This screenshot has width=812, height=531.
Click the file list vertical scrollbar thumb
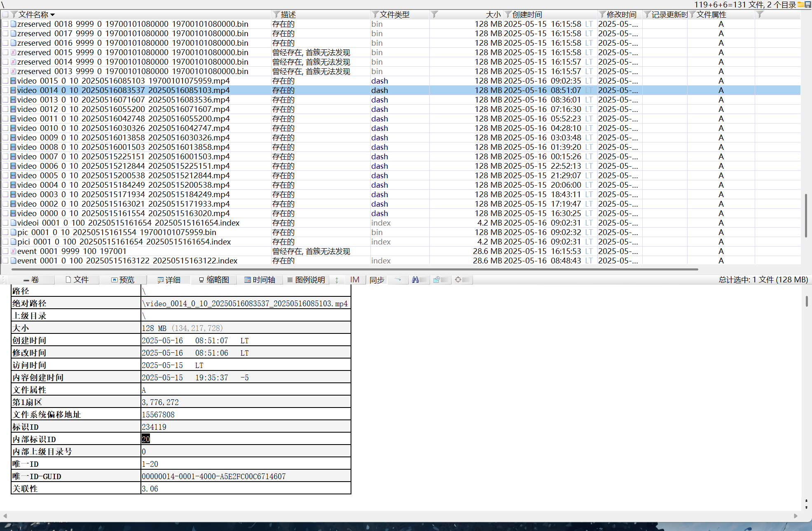806,215
